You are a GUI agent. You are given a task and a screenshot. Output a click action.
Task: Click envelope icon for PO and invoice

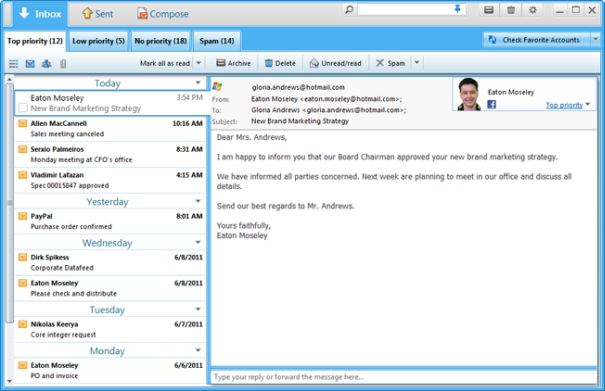coord(23,366)
